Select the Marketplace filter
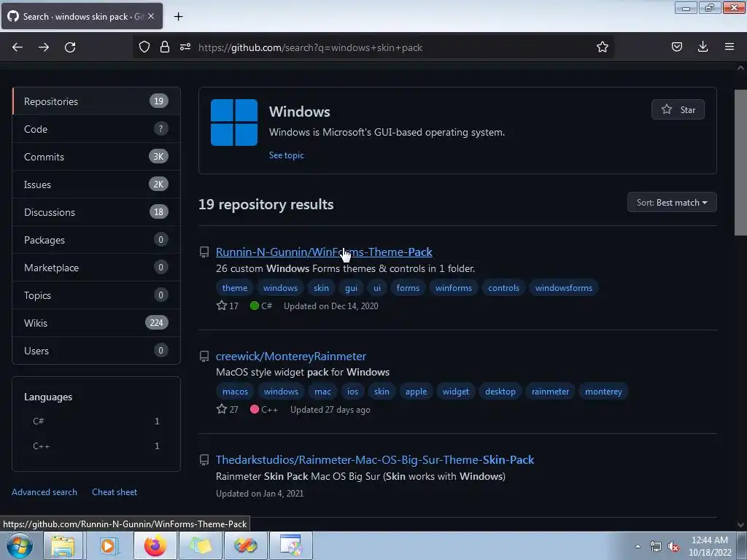 click(96, 267)
